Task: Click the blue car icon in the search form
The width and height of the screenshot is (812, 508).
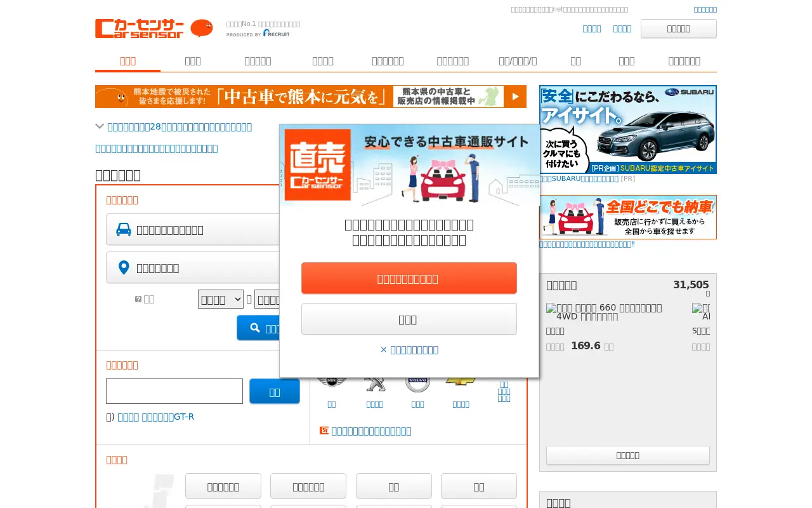Action: [x=124, y=230]
